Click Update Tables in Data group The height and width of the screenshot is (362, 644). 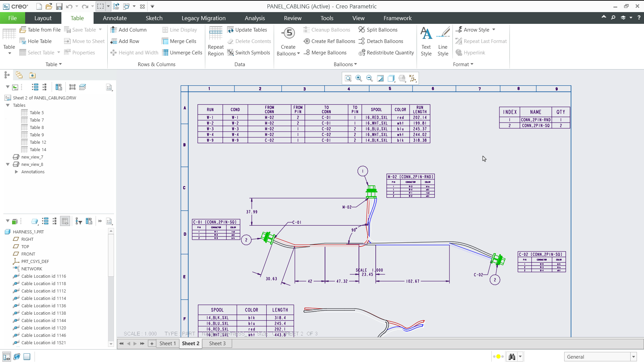pyautogui.click(x=247, y=30)
